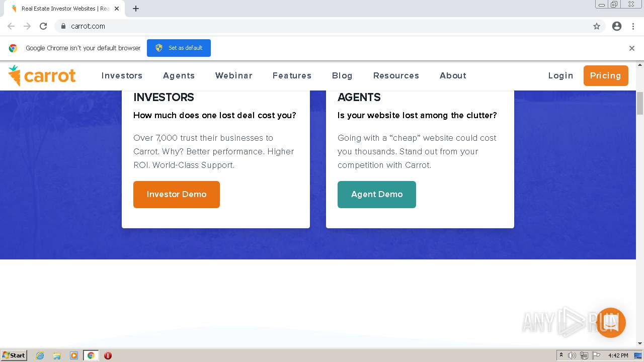The width and height of the screenshot is (644, 362).
Task: Open a new tab with the plus button
Action: coord(136,9)
